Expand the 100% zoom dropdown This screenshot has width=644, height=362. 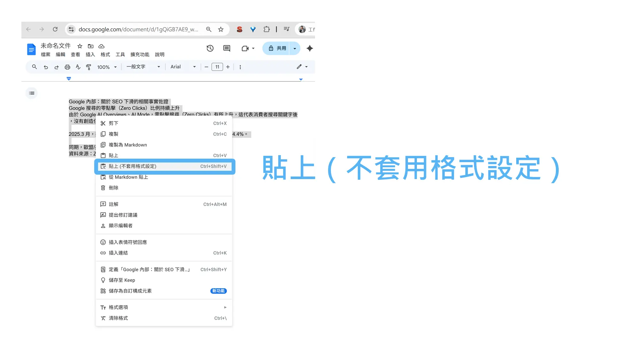tap(107, 67)
